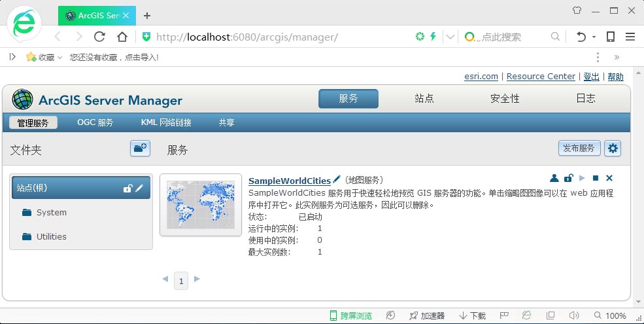Toggle the favorites sidebar arrow icon
The width and height of the screenshot is (644, 324).
12,57
